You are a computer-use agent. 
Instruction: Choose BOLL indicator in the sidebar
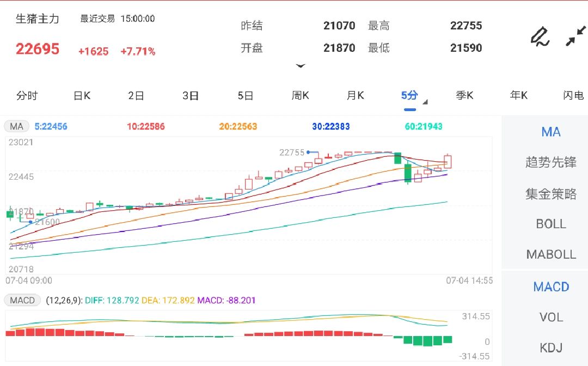551,224
